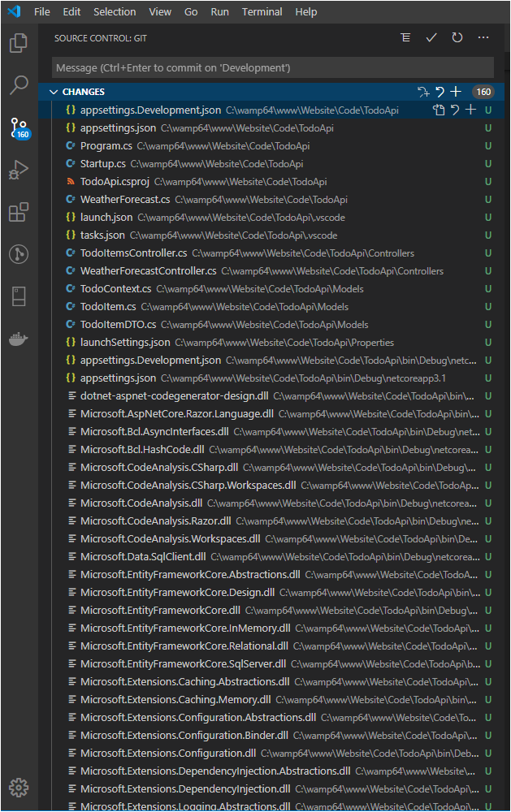Viewport: 511px width, 812px height.
Task: Open the activity bar icon above Docker
Action: point(19,296)
